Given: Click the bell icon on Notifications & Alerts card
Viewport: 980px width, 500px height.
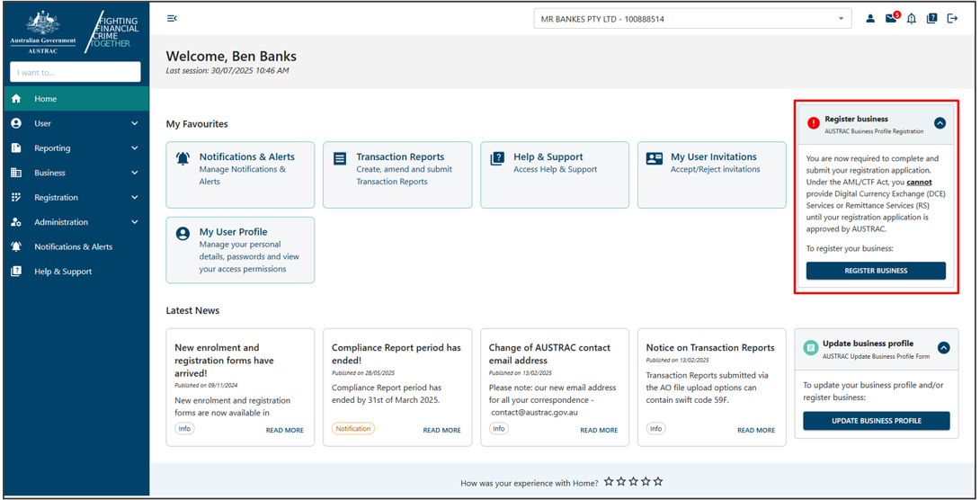Looking at the screenshot, I should tap(183, 159).
